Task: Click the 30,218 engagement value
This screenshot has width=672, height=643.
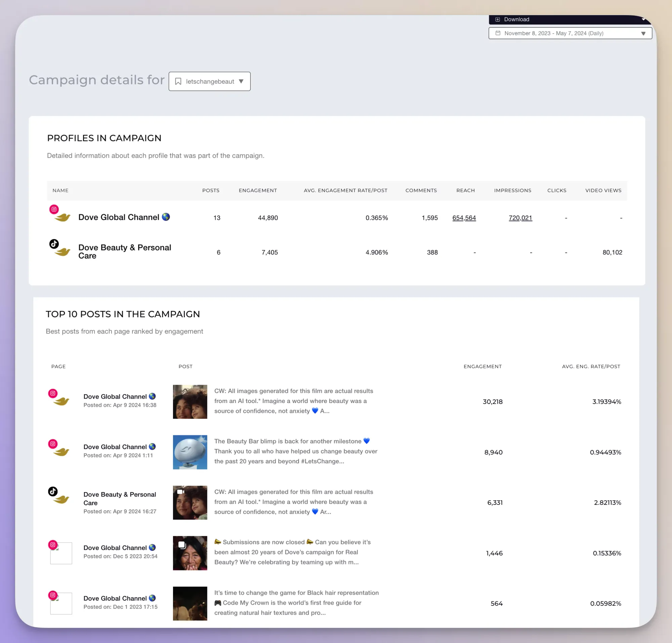Action: (x=493, y=402)
